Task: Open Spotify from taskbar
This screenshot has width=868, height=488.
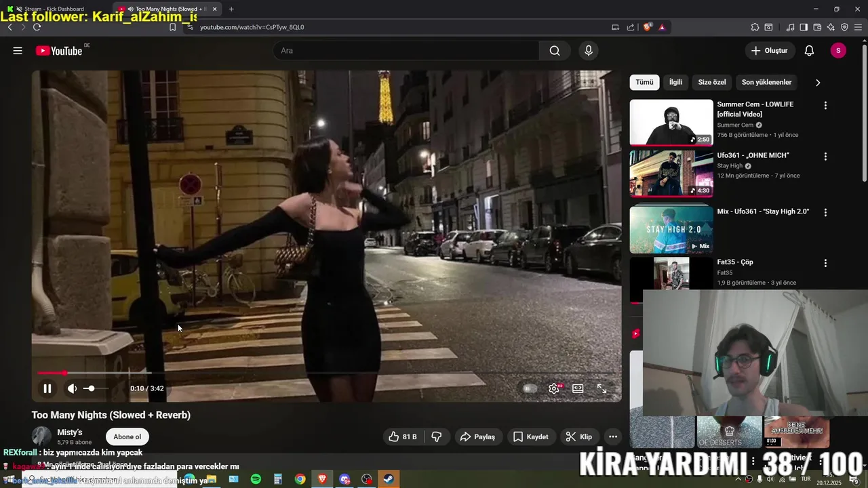Action: pyautogui.click(x=256, y=479)
